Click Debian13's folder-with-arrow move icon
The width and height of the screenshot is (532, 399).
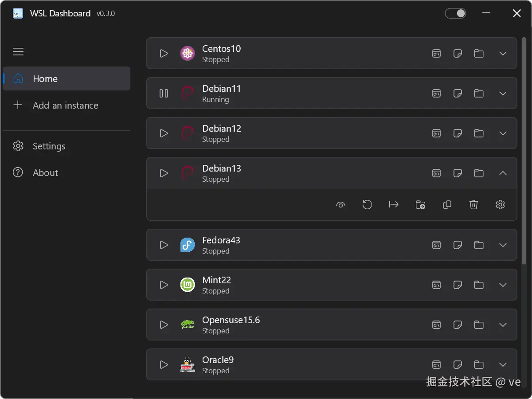coord(420,204)
